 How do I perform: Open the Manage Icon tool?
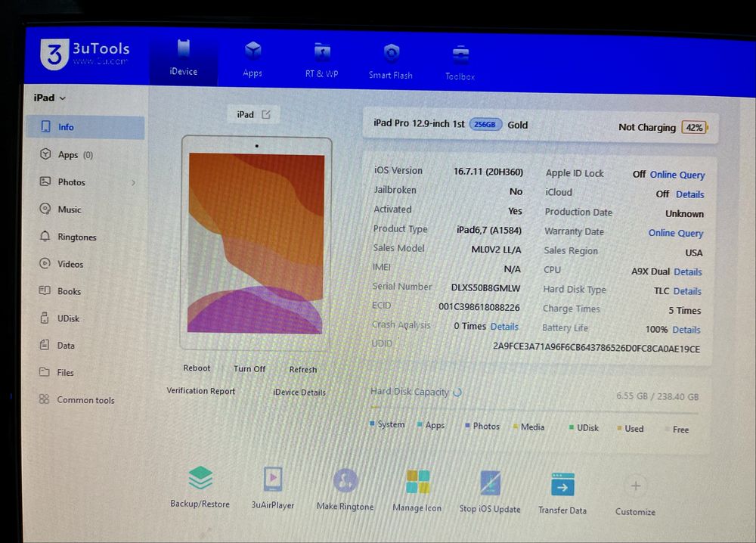[417, 490]
